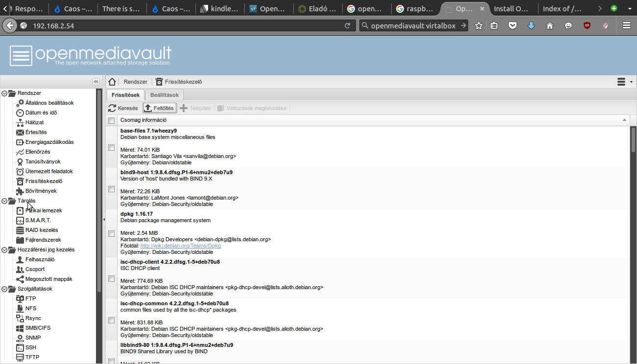Open Értesítés envelope icon
The width and height of the screenshot is (637, 364).
click(x=20, y=132)
